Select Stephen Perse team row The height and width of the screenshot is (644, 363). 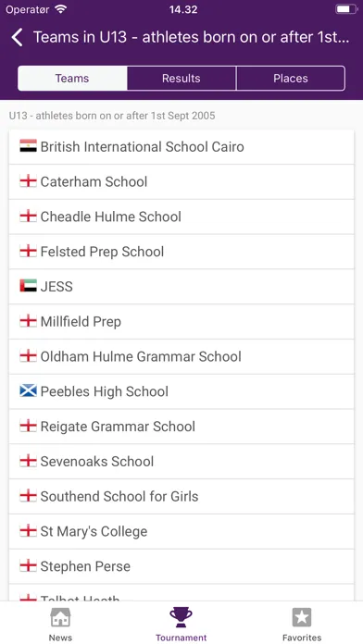point(181,566)
